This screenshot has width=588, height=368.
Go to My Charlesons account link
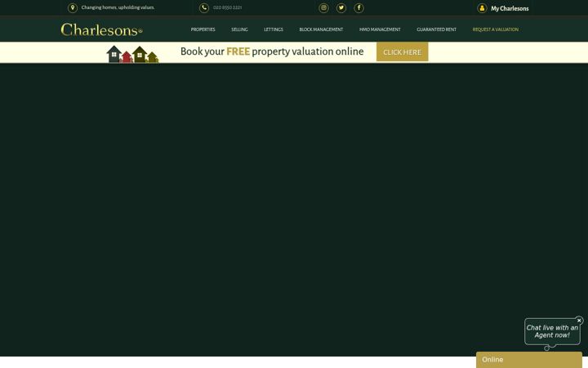[x=510, y=8]
